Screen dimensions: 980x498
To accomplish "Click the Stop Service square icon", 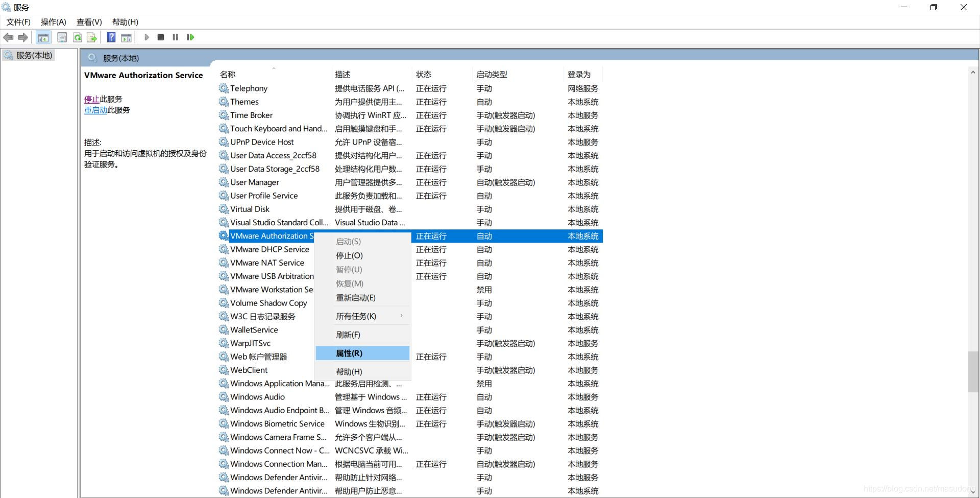I will click(161, 37).
